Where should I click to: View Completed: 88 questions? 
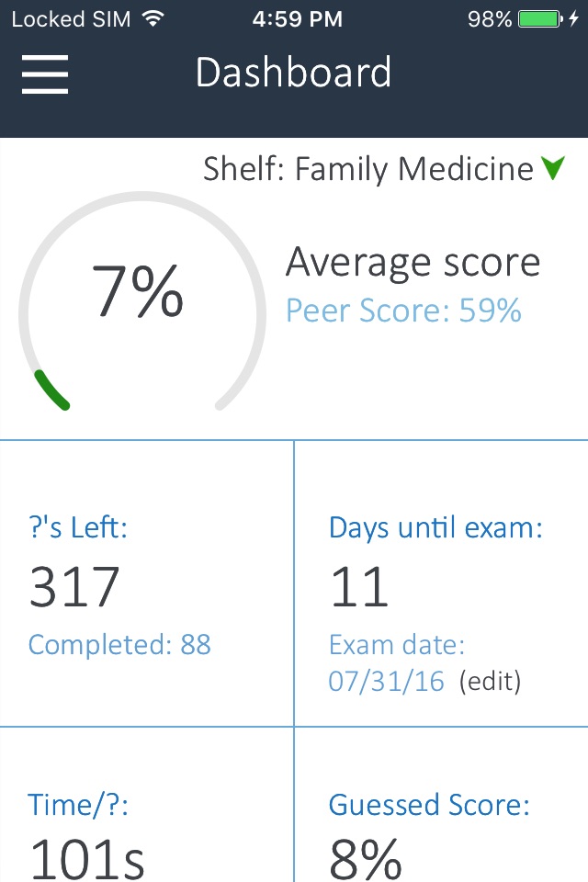point(119,645)
